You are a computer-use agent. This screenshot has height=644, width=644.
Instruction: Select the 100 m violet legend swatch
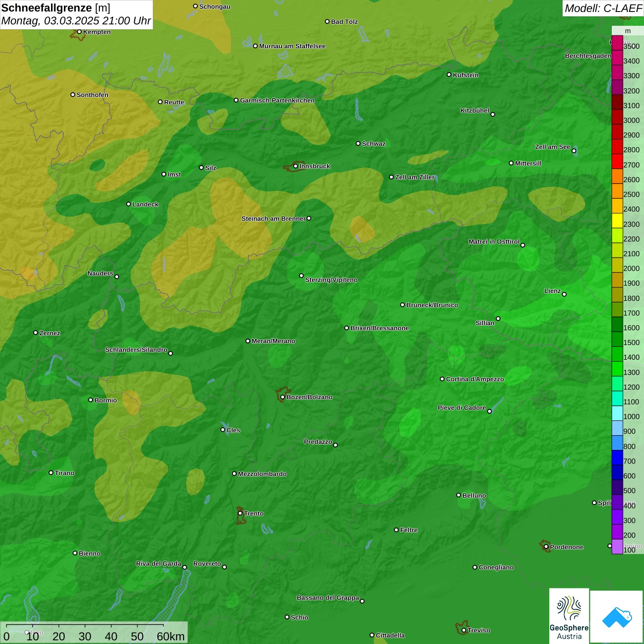coord(617,546)
